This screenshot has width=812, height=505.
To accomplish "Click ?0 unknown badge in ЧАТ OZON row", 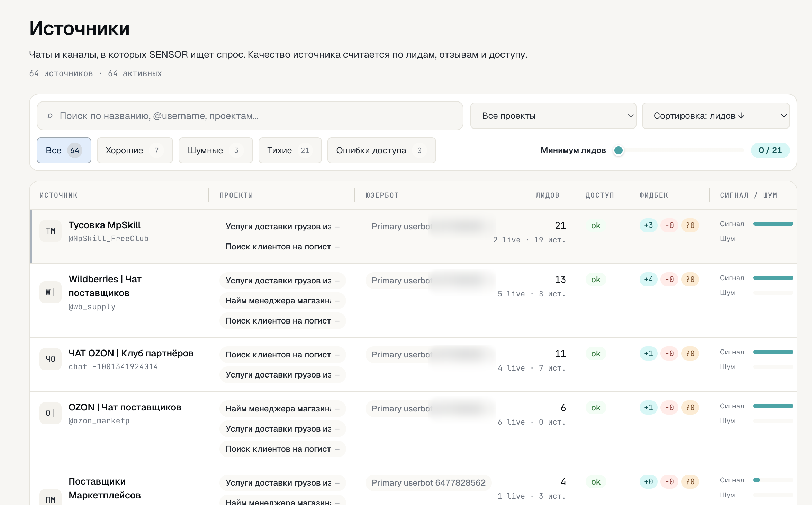I will [x=690, y=354].
